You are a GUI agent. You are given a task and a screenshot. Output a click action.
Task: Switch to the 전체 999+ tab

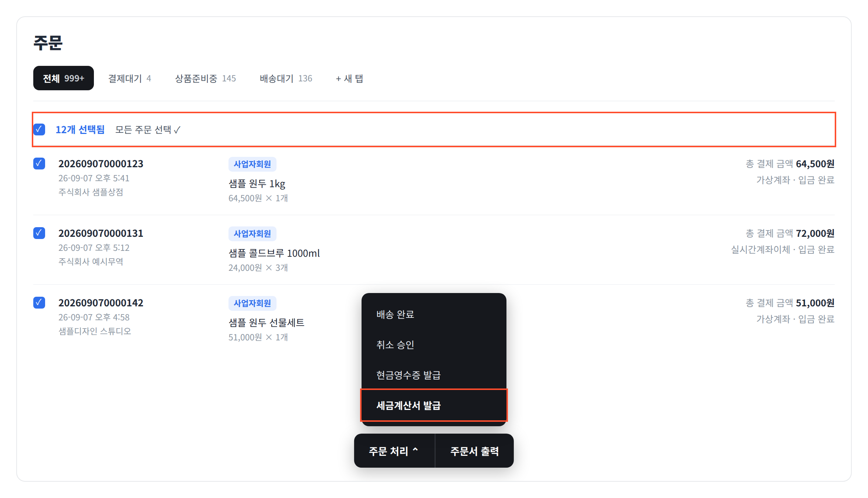64,78
